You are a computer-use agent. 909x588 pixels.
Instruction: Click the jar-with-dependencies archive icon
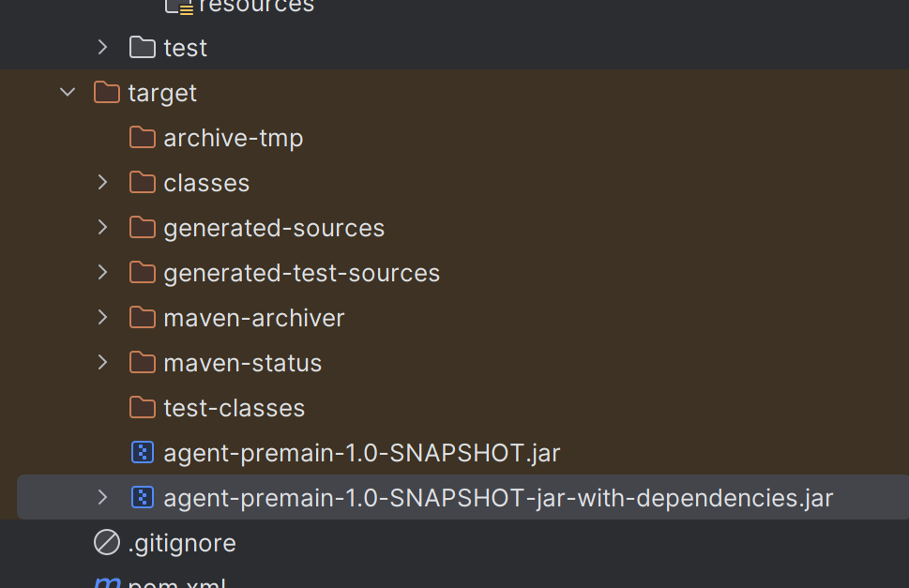coord(143,498)
